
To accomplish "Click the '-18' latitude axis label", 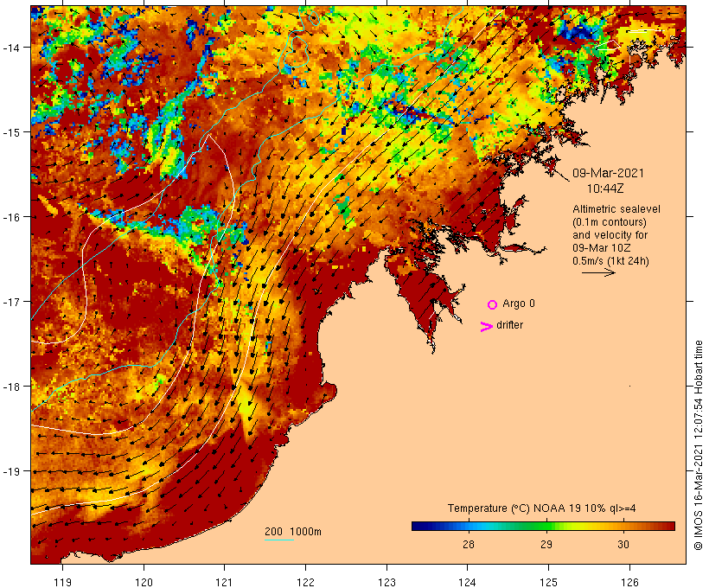I will 11,387.
